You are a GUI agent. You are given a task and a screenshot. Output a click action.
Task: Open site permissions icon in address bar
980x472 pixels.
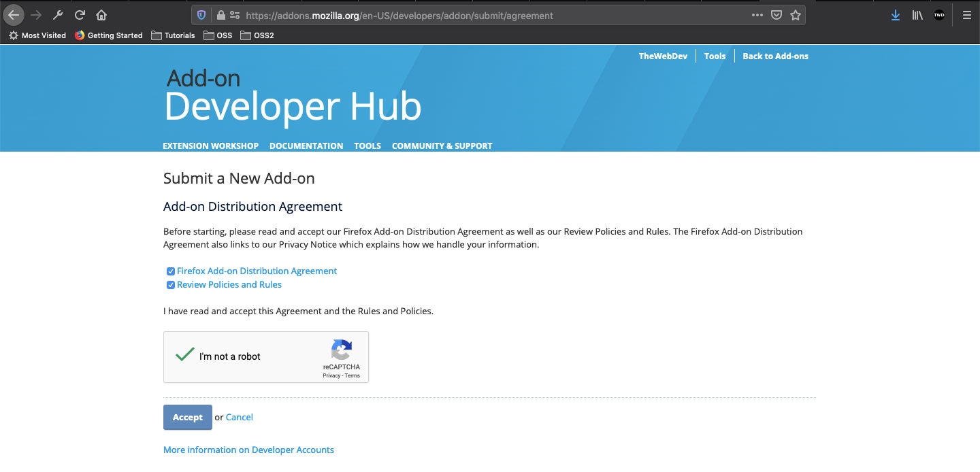point(235,15)
